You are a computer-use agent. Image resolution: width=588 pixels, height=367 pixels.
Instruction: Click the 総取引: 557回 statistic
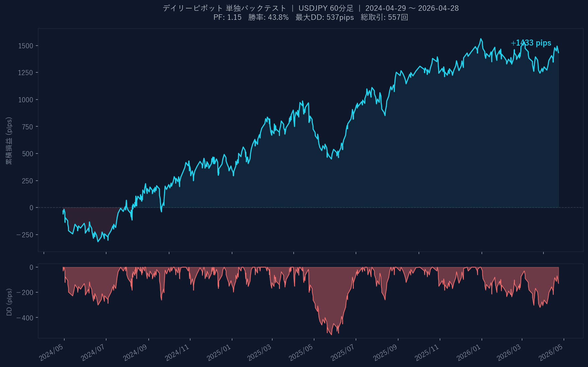click(x=384, y=17)
